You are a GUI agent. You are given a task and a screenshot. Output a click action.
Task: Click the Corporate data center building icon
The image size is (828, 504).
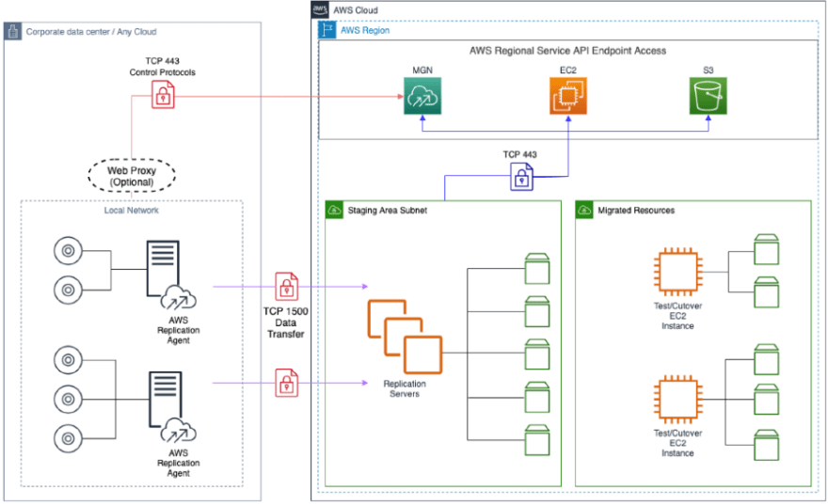point(12,31)
